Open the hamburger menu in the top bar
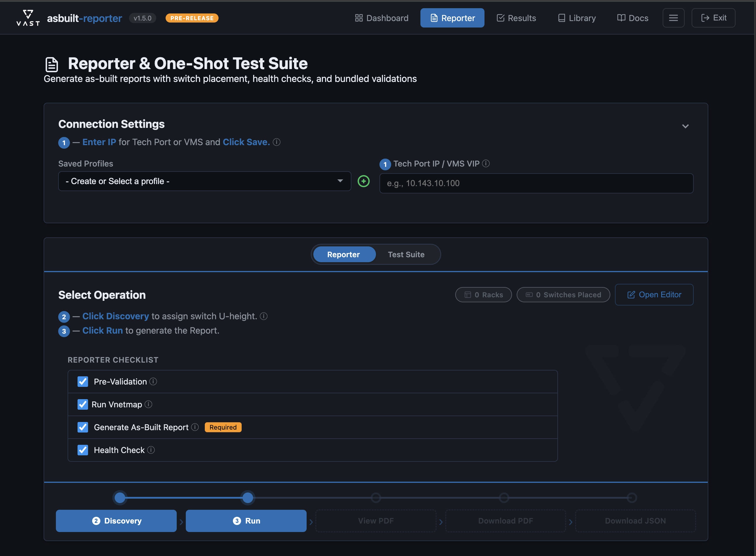The image size is (756, 556). (673, 18)
